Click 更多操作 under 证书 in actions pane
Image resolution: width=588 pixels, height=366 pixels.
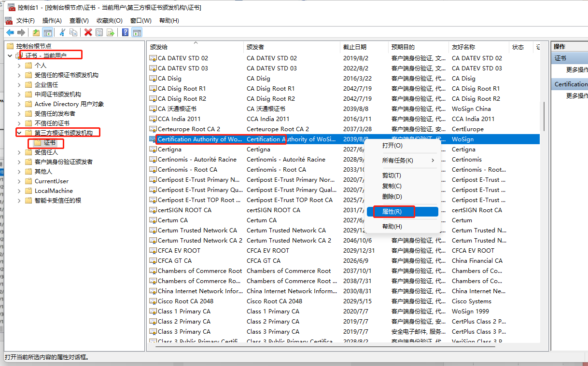tap(577, 69)
